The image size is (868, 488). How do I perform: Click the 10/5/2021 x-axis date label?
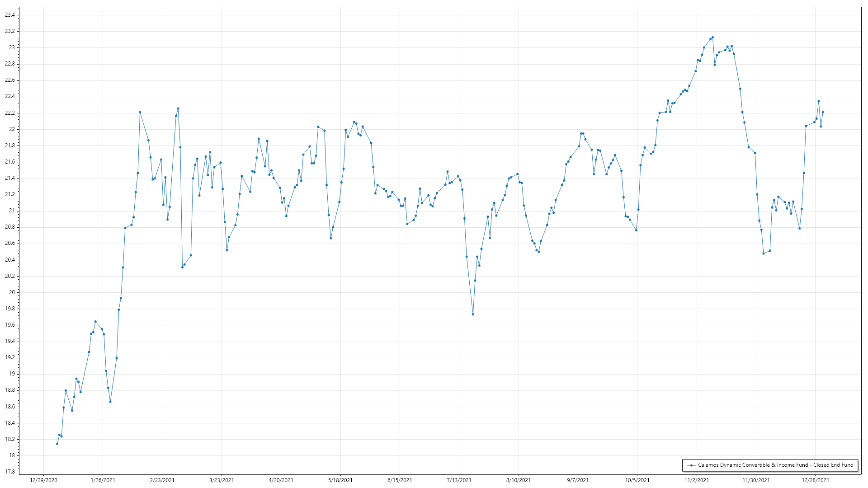tap(637, 480)
